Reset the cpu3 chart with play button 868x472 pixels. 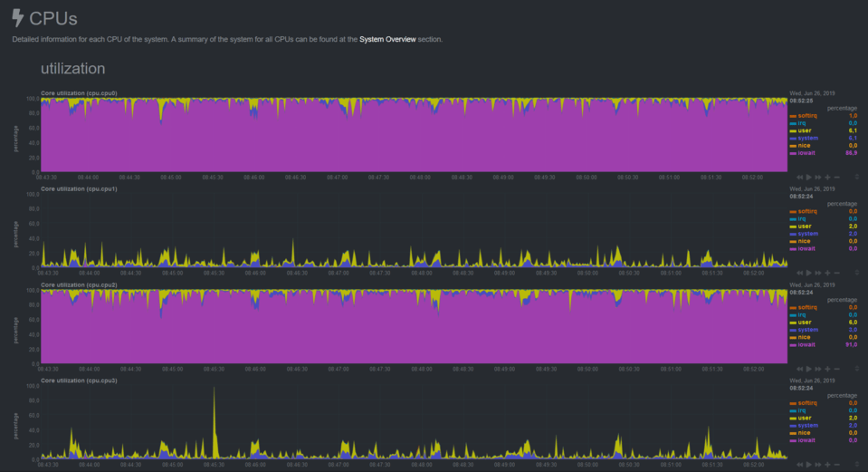(809, 465)
